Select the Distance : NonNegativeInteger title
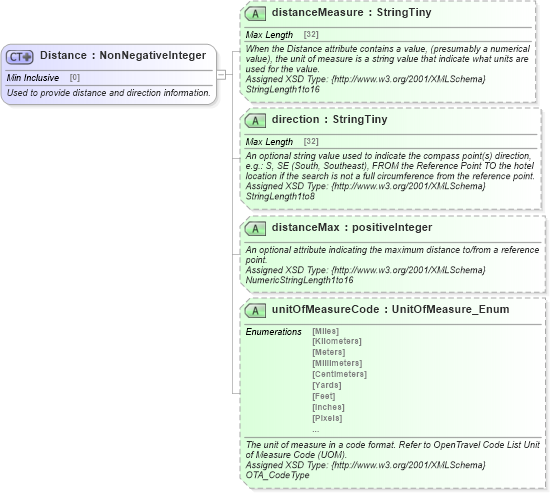The height and width of the screenshot is (493, 550). (123, 55)
